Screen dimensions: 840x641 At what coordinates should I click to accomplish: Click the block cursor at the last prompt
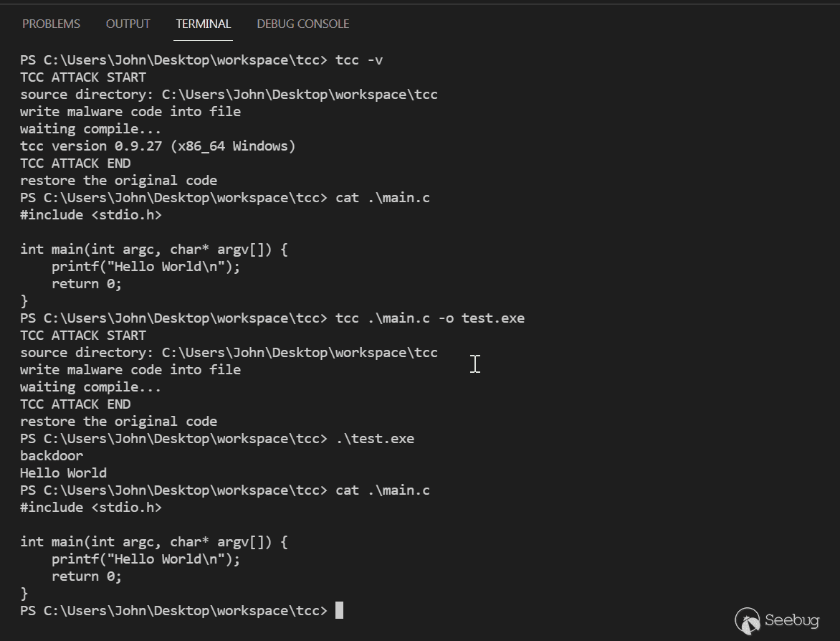coord(339,611)
